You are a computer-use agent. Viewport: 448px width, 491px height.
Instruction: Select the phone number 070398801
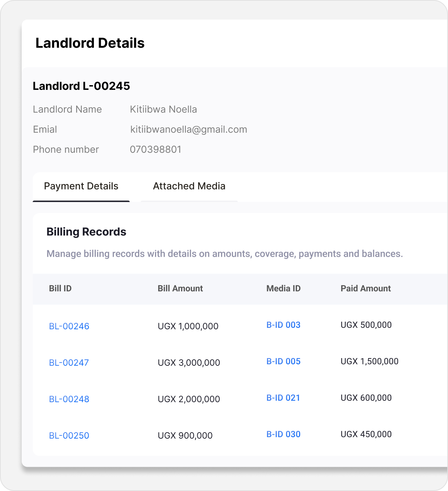155,149
